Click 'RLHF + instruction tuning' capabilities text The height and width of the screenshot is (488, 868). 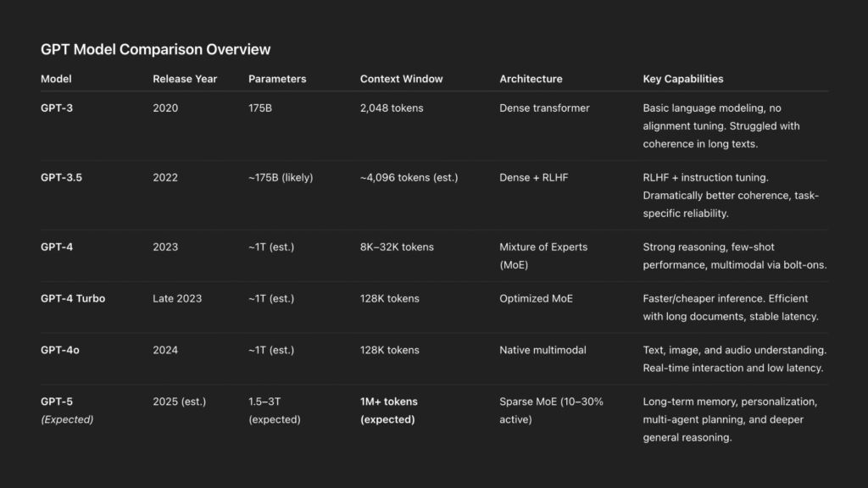(x=704, y=178)
